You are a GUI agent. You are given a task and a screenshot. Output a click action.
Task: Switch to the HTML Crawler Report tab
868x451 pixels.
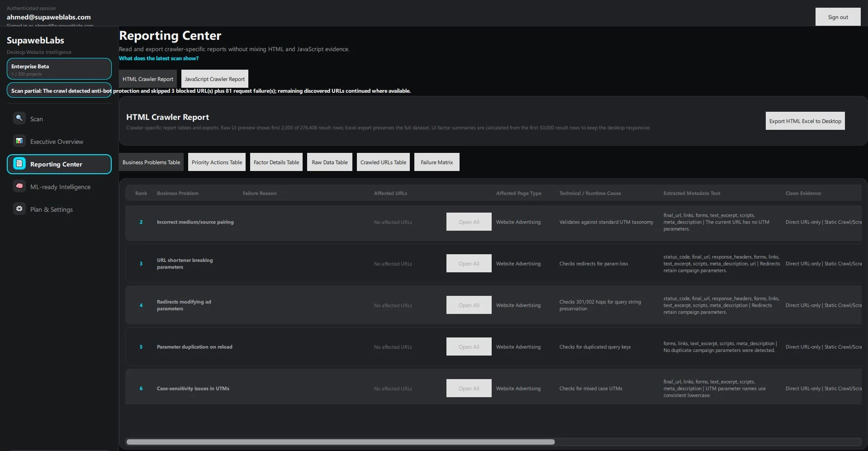point(148,79)
